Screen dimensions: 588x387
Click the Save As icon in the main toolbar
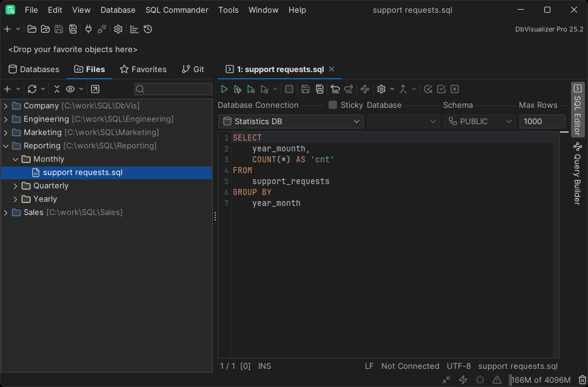[73, 29]
